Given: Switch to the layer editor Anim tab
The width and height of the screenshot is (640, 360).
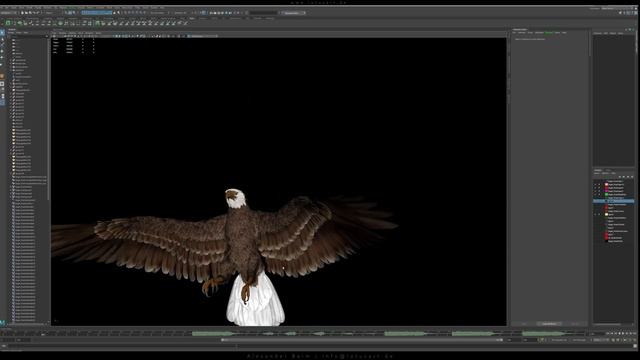Looking at the screenshot, I should click(x=608, y=170).
